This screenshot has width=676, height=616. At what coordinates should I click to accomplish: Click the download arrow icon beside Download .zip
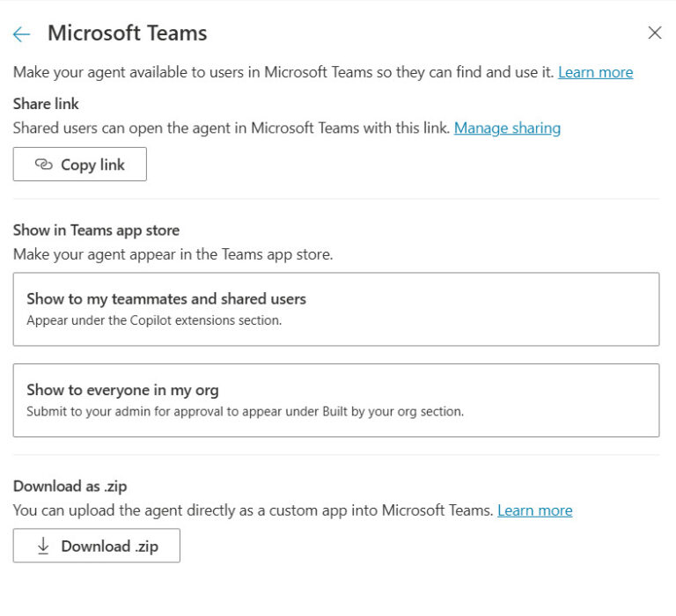tap(43, 546)
